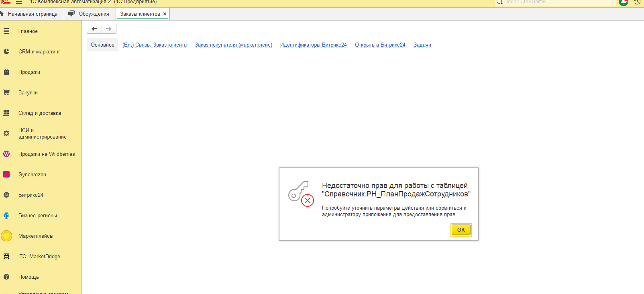Open the Идентификаторы Битрикс24 link

(x=314, y=45)
